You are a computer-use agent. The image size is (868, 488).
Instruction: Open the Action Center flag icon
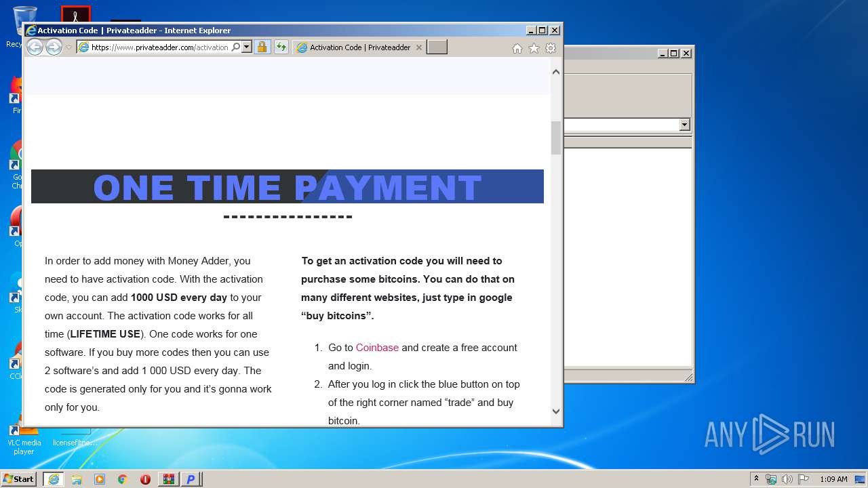(x=803, y=479)
